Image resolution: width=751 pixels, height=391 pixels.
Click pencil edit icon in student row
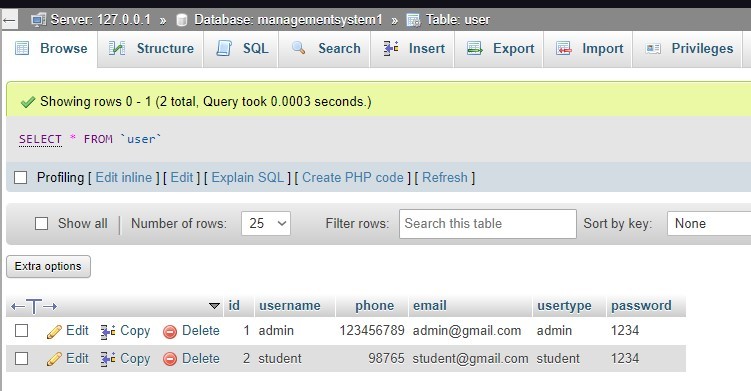pos(54,359)
